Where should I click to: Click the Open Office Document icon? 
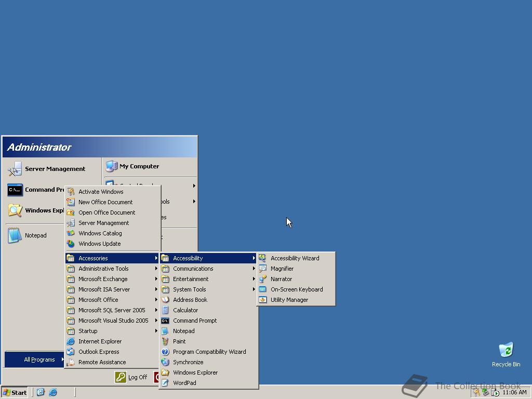(71, 212)
